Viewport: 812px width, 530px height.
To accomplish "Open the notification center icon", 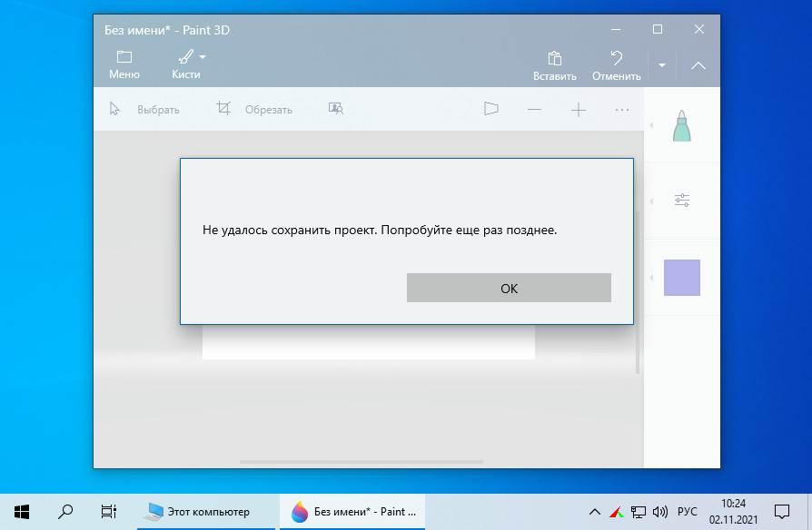I will 781,512.
